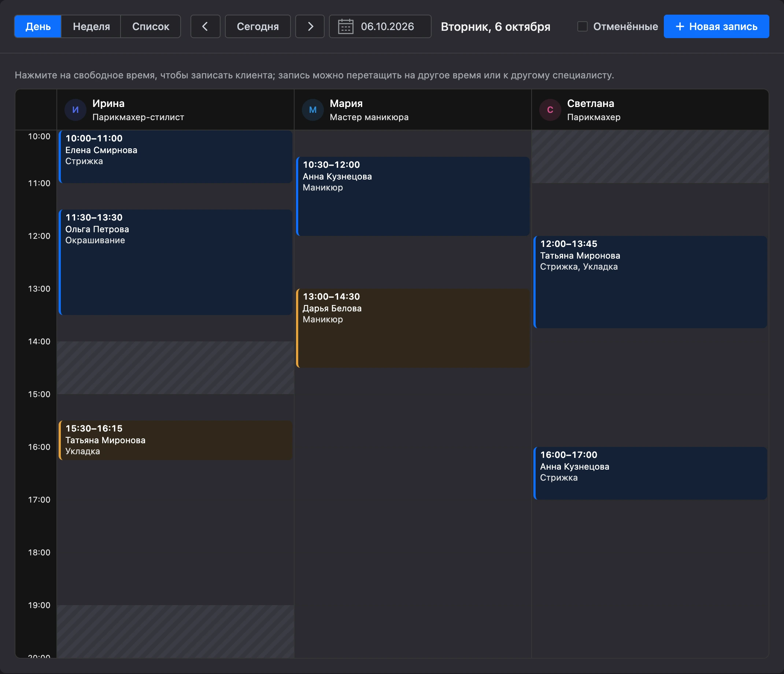Open Елена Смирнова 10:00–11:00 haircut booking

click(x=175, y=157)
